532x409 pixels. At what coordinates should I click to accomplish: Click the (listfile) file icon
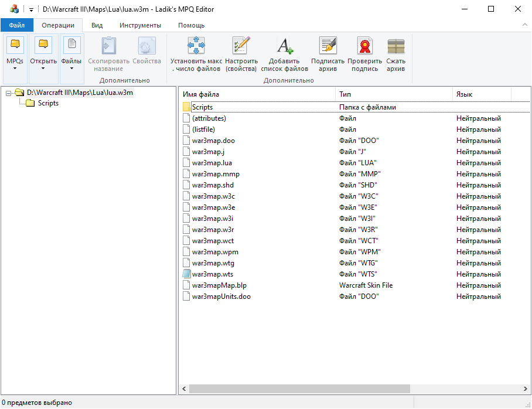[186, 129]
